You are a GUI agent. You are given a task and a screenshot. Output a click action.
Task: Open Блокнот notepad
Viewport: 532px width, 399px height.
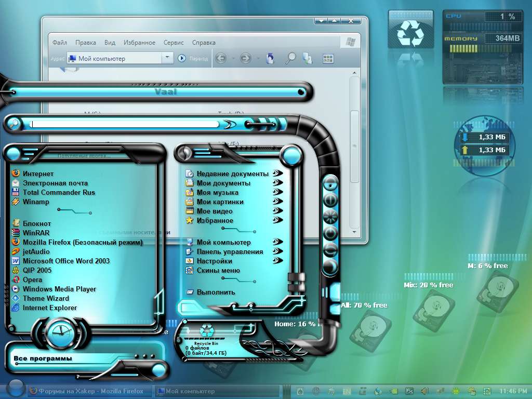32,223
